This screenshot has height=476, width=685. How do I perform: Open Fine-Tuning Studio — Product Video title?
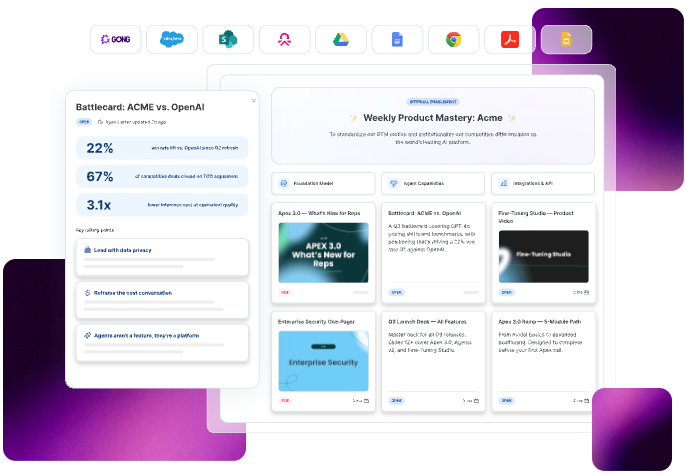pos(536,217)
